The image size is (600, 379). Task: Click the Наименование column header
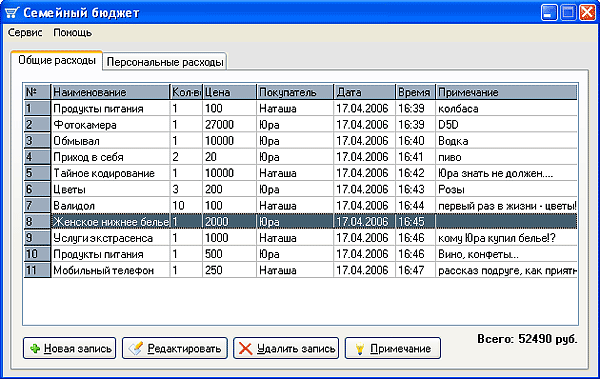(110, 92)
